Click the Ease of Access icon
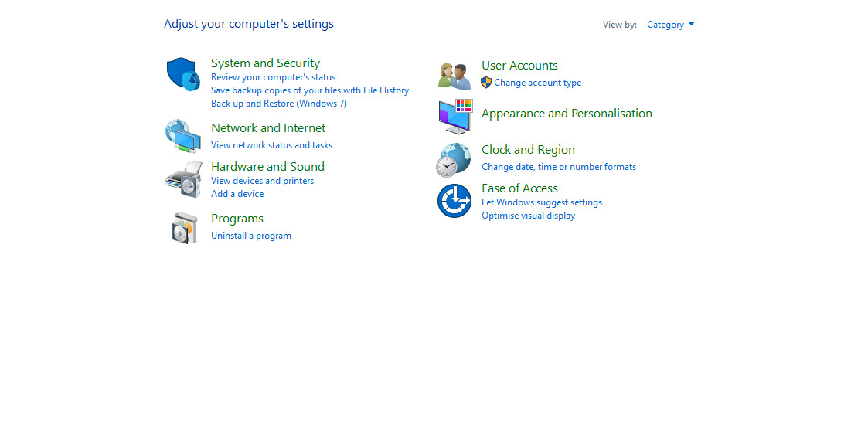Screen dimensions: 868x438 click(454, 201)
